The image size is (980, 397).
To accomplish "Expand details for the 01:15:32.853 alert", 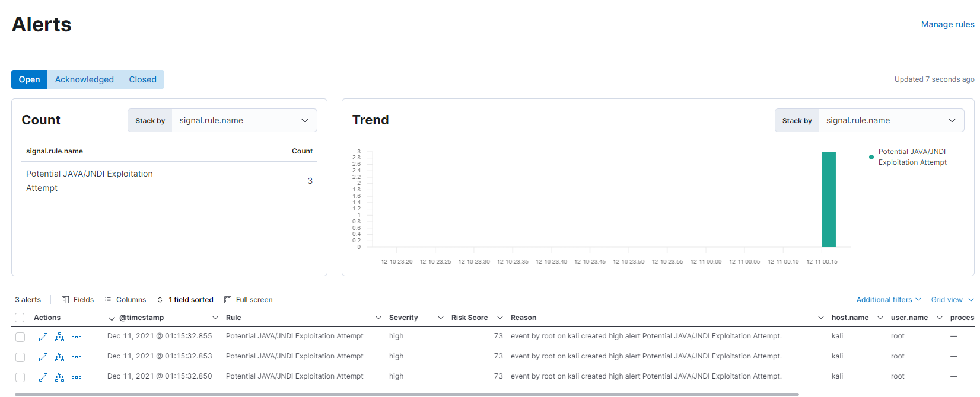I will point(43,357).
